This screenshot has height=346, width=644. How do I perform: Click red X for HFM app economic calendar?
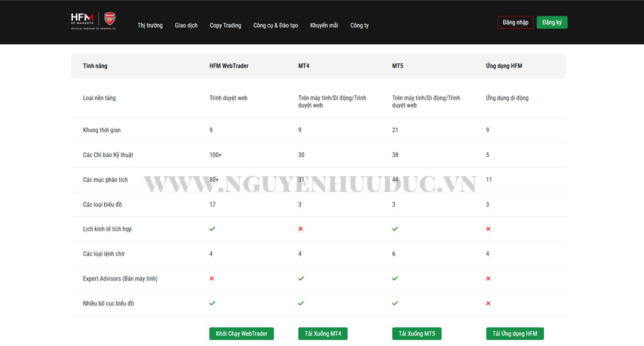(488, 229)
